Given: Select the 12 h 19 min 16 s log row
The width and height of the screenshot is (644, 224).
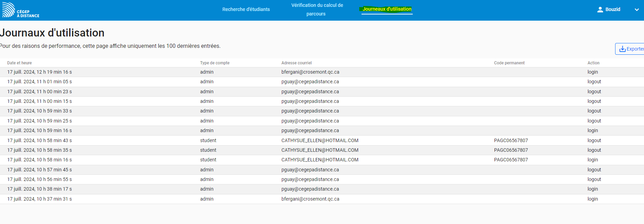Looking at the screenshot, I should coord(40,72).
